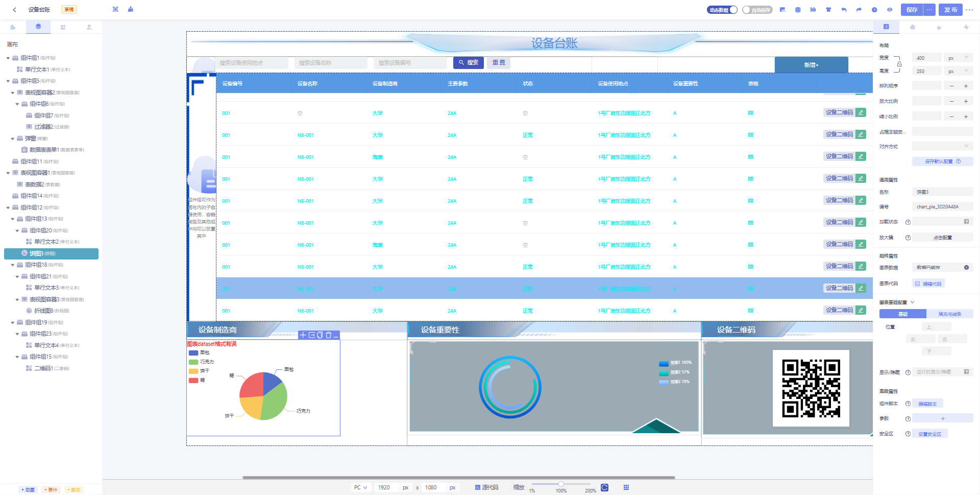Toggle the 动态数据 switch
980x495 pixels.
pos(722,10)
